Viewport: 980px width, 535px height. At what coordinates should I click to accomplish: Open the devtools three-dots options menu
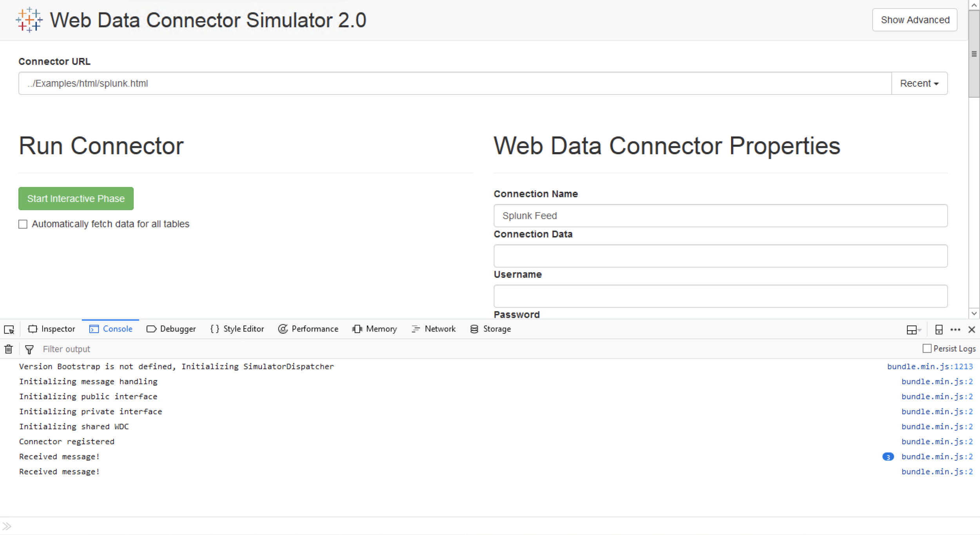(x=955, y=329)
